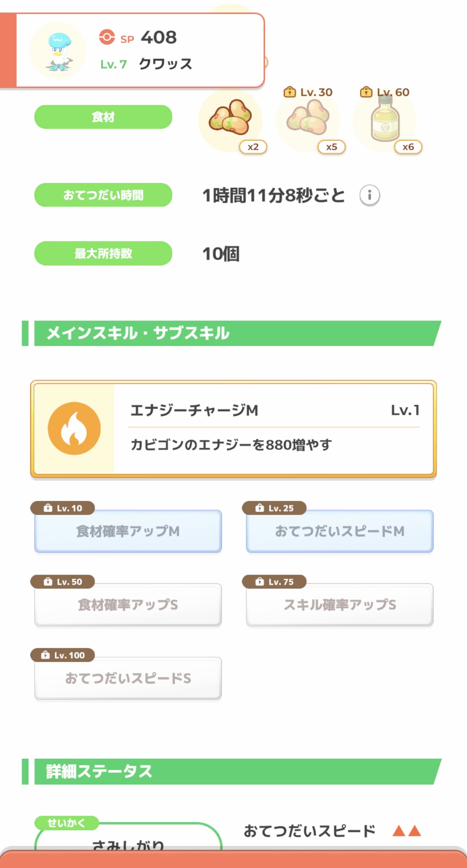Tap the info icon beside helping time

pos(369,195)
